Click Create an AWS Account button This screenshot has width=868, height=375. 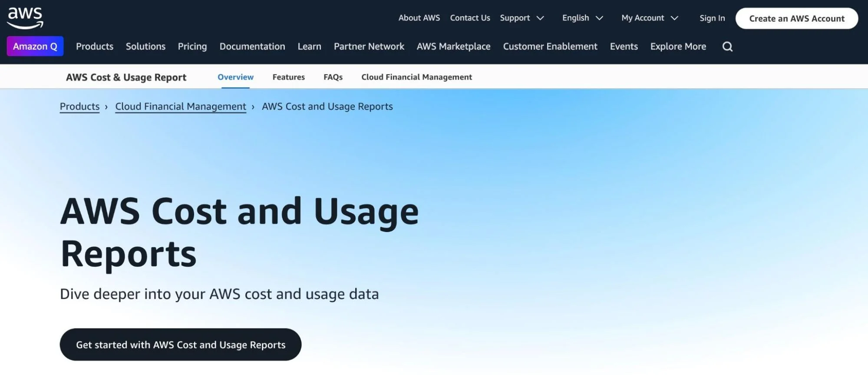pyautogui.click(x=796, y=18)
